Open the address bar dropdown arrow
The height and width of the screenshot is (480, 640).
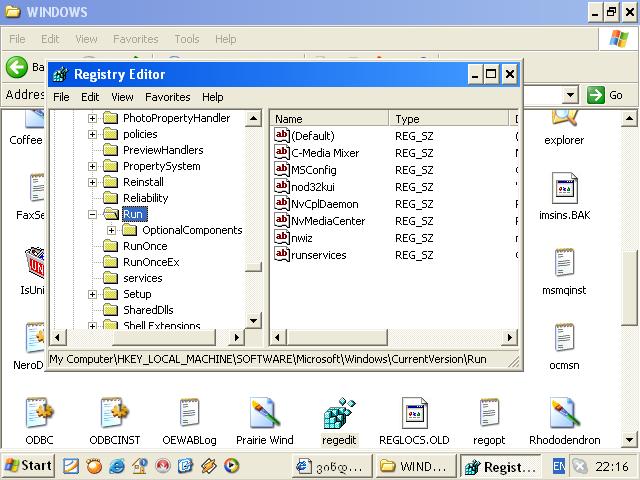(x=570, y=96)
